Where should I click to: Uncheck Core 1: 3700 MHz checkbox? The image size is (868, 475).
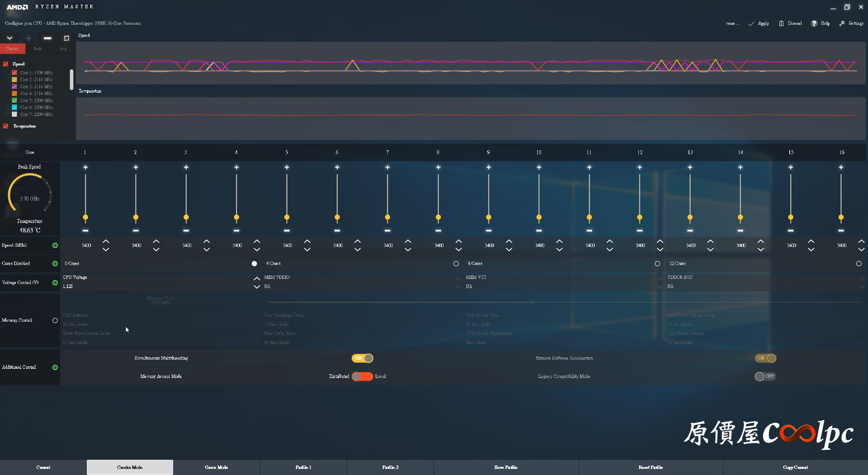click(15, 73)
